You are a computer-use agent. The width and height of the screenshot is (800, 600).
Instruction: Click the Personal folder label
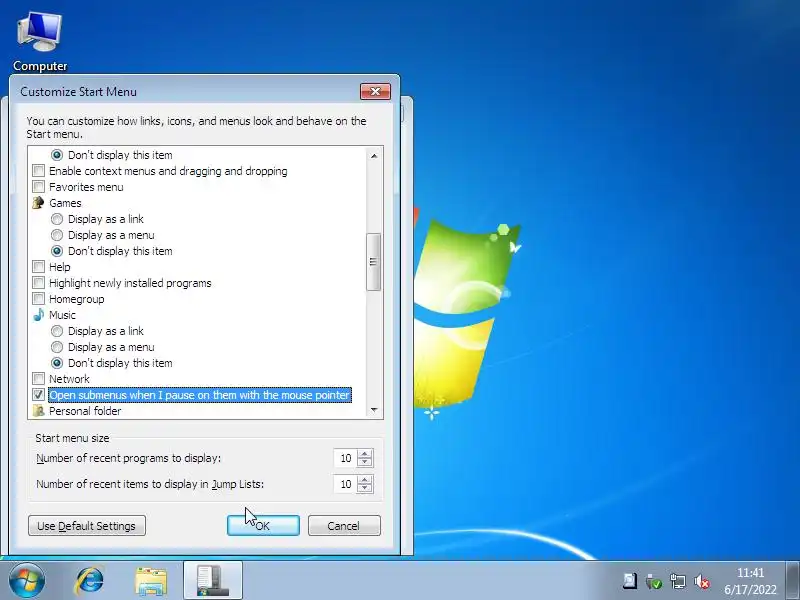coord(85,411)
